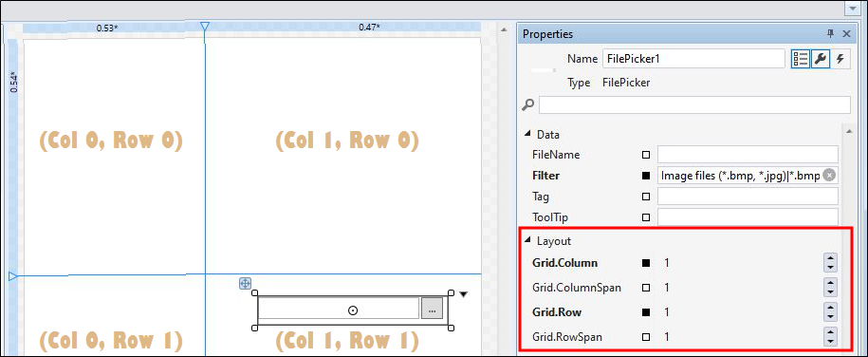Open the dropdown arrow at top right corner

pos(852,9)
